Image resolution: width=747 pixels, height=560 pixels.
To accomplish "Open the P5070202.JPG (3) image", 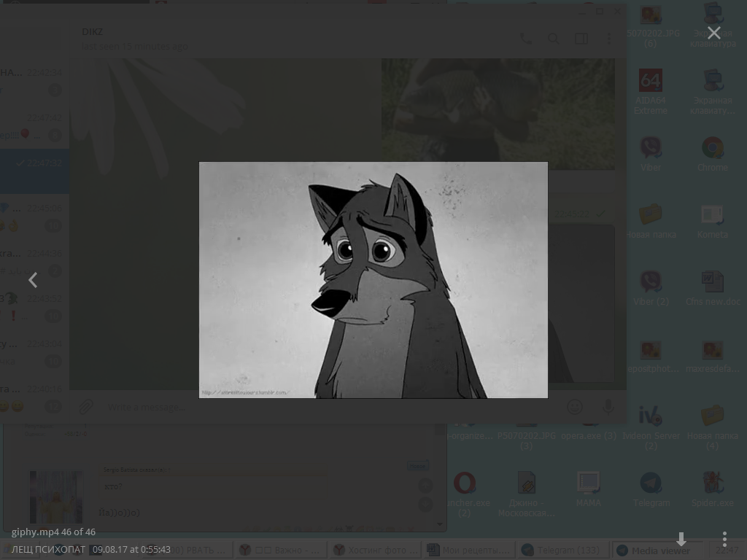I will click(527, 436).
